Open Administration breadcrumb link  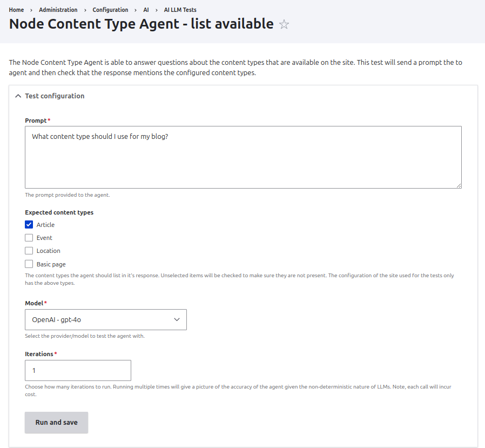click(x=58, y=10)
